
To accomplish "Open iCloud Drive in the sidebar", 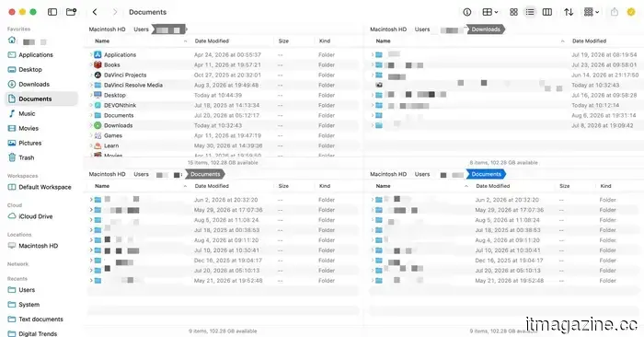I will coord(35,216).
